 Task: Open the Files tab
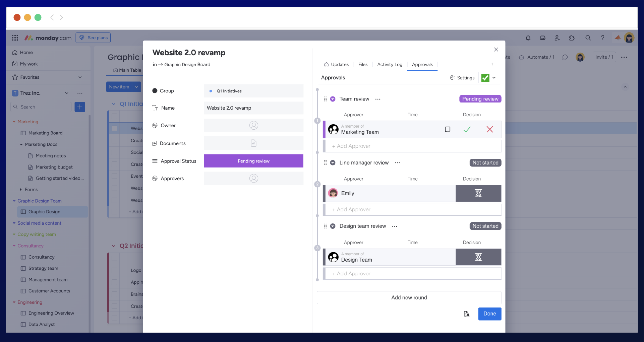pos(363,65)
